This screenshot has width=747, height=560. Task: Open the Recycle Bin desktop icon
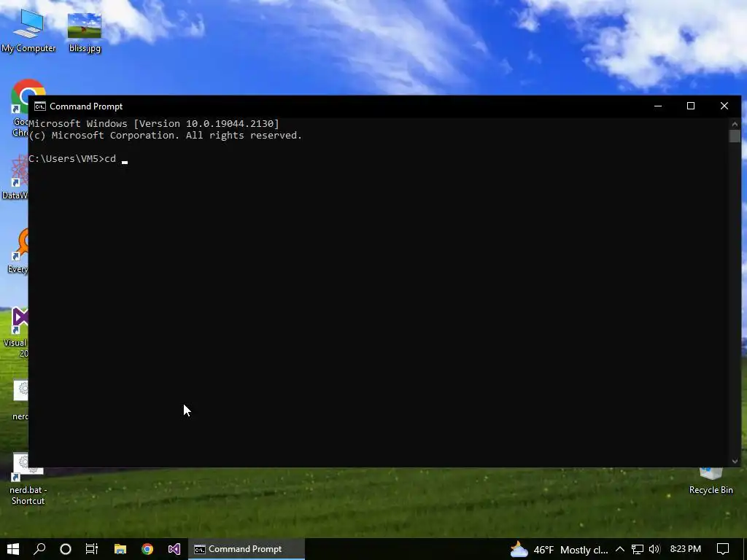(x=711, y=481)
